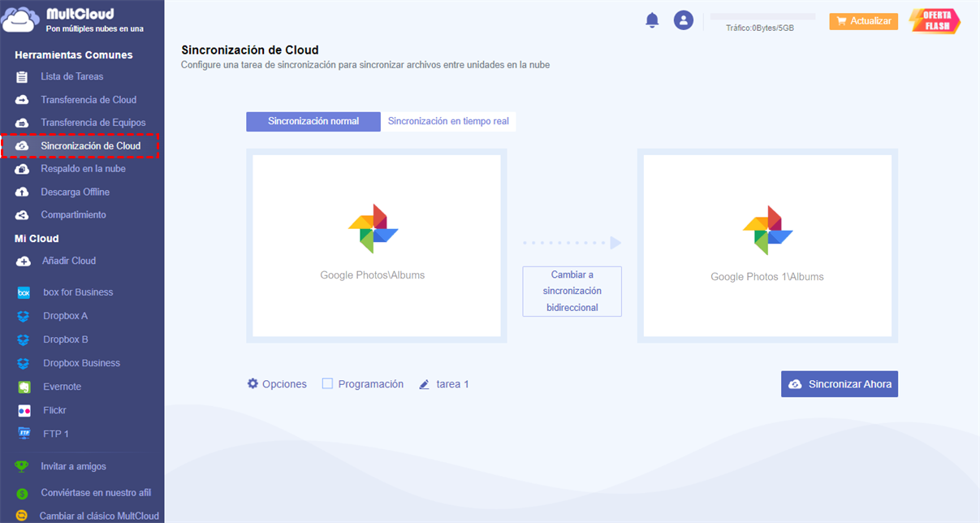Click the Transferencia de Equipos icon

(x=23, y=123)
